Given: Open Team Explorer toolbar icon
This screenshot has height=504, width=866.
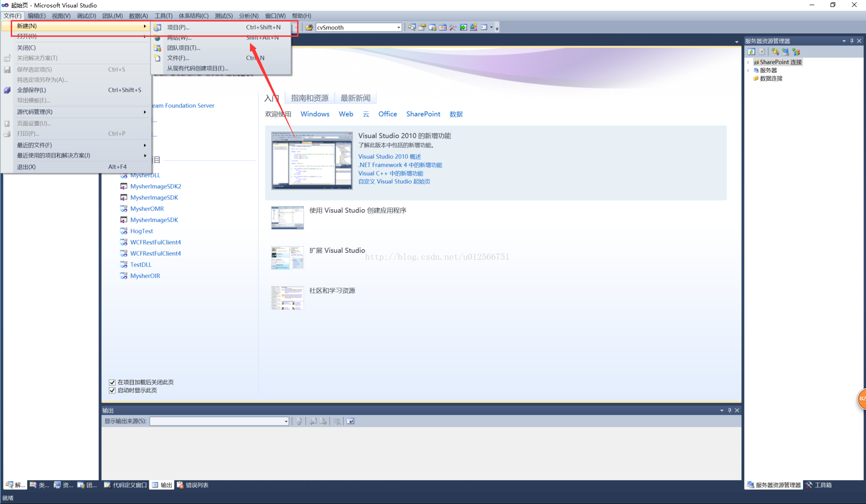Looking at the screenshot, I should point(432,28).
